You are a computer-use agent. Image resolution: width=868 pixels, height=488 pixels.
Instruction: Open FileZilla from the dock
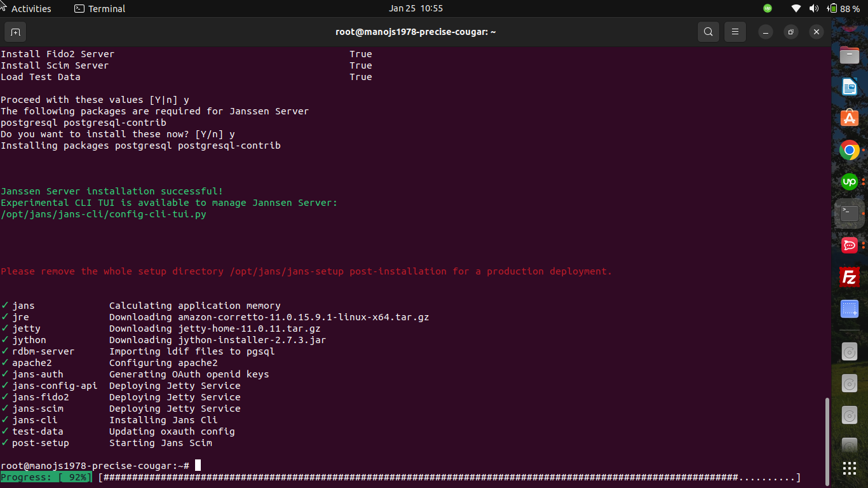850,277
